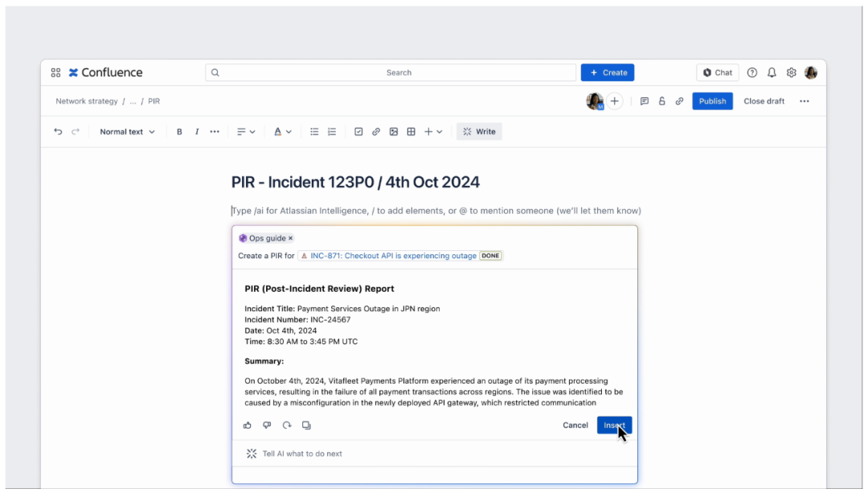Screen dimensions: 868x497
Task: Open the insert elements plus dropdown
Action: [433, 132]
